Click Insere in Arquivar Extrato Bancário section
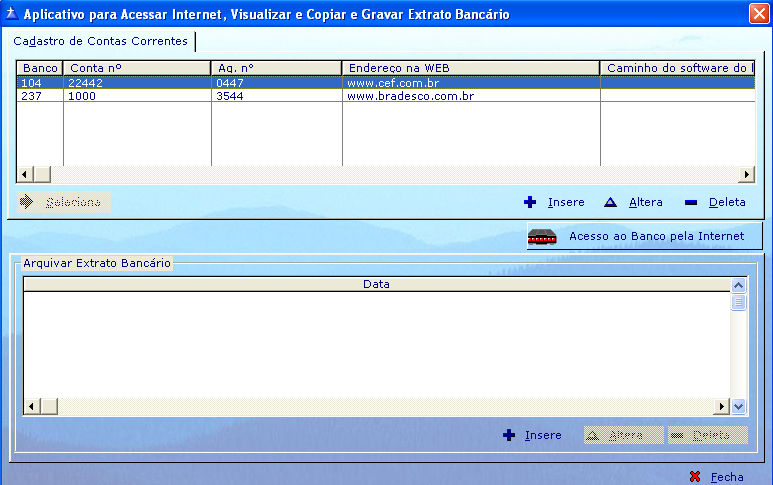 coord(532,436)
